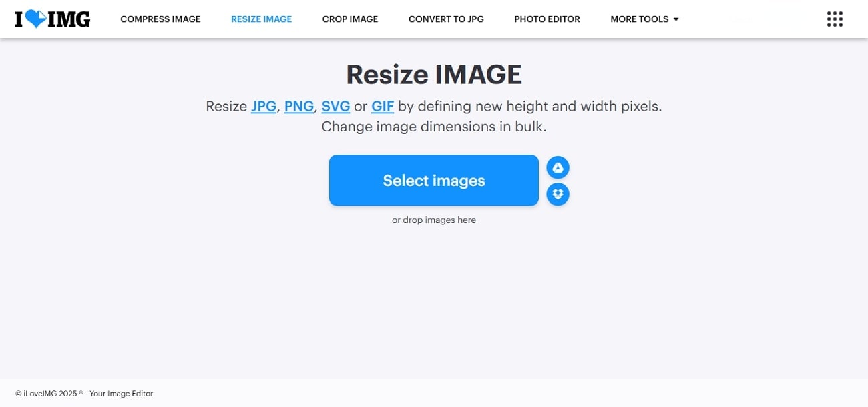Open the apps grid menu
This screenshot has height=407, width=868.
835,19
